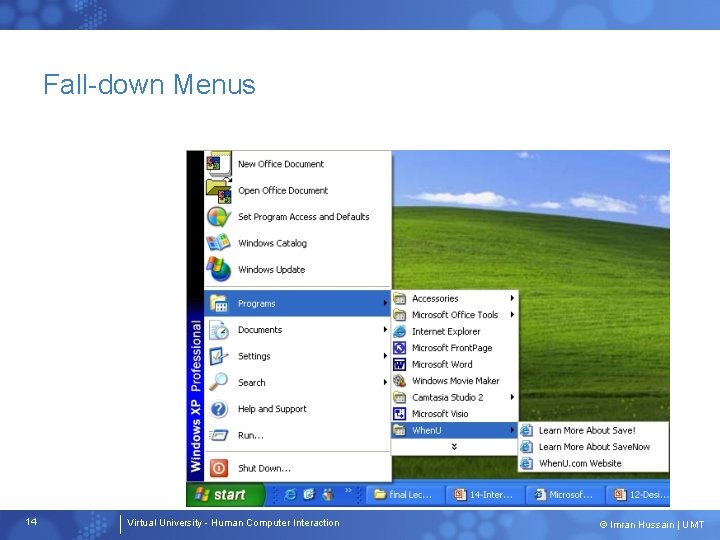
Task: Expand the Camtasia Studio 2 submenu arrow
Action: pos(512,397)
